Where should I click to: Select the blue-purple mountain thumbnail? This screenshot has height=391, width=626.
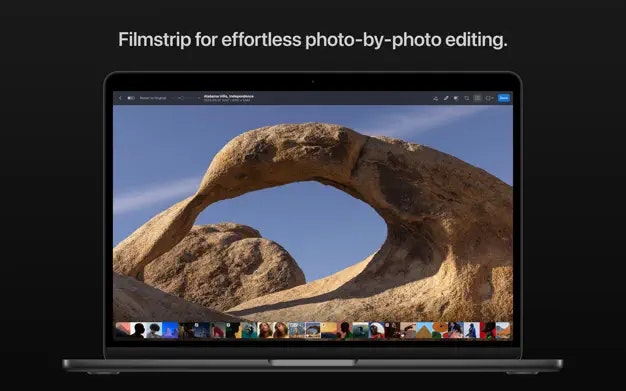170,330
